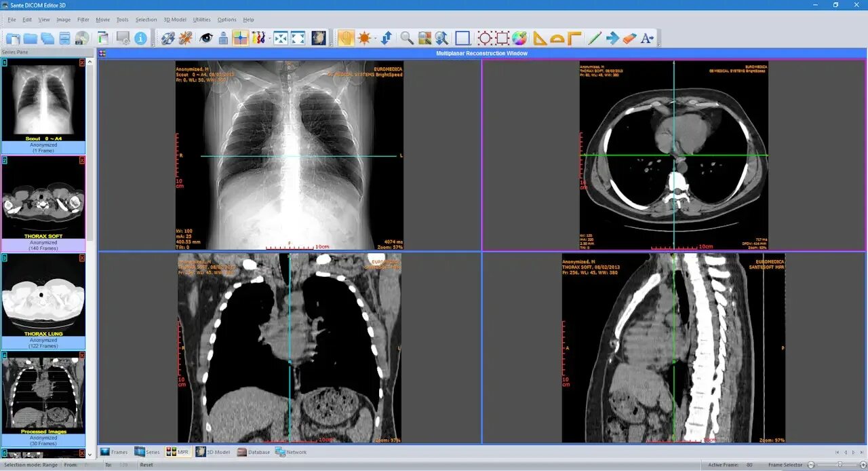This screenshot has width=868, height=471.
Task: Click the 3D head portrait icon
Action: pyautogui.click(x=318, y=38)
